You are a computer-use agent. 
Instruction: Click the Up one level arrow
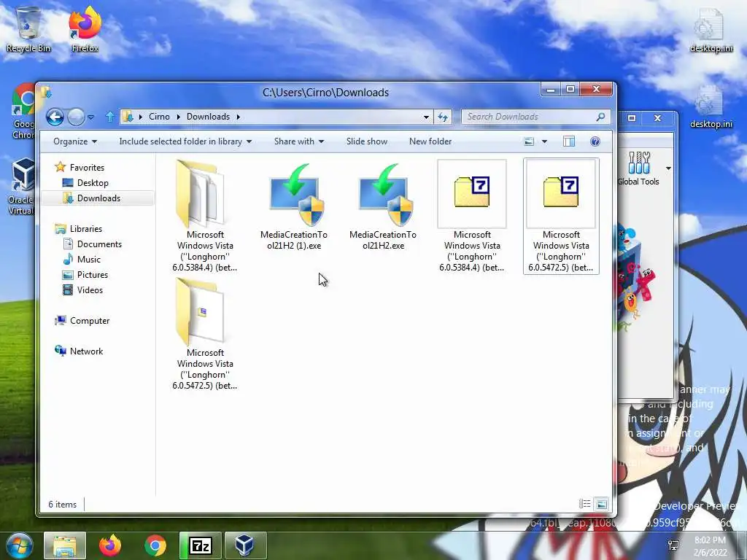point(109,117)
